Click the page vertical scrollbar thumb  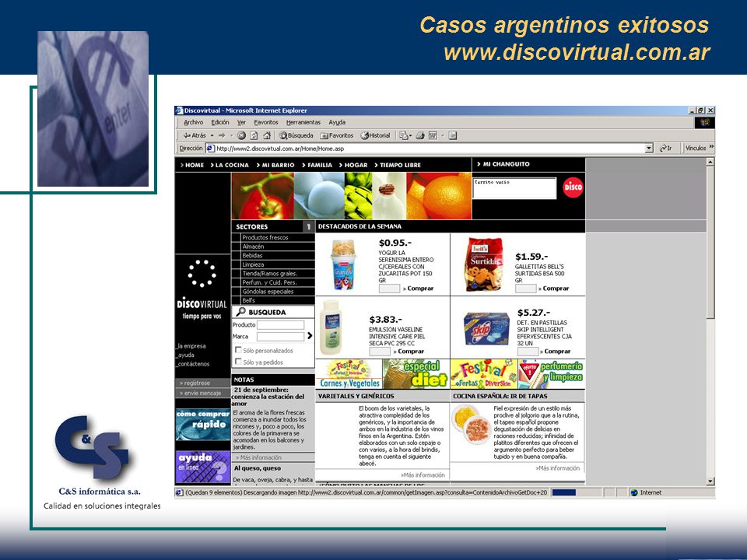[x=710, y=243]
